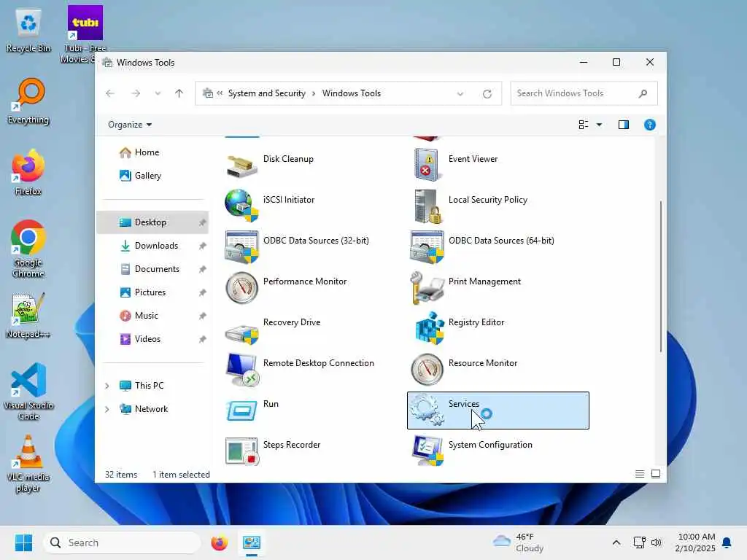Open the weather widget showing Cloudy
The image size is (747, 560).
click(x=519, y=542)
